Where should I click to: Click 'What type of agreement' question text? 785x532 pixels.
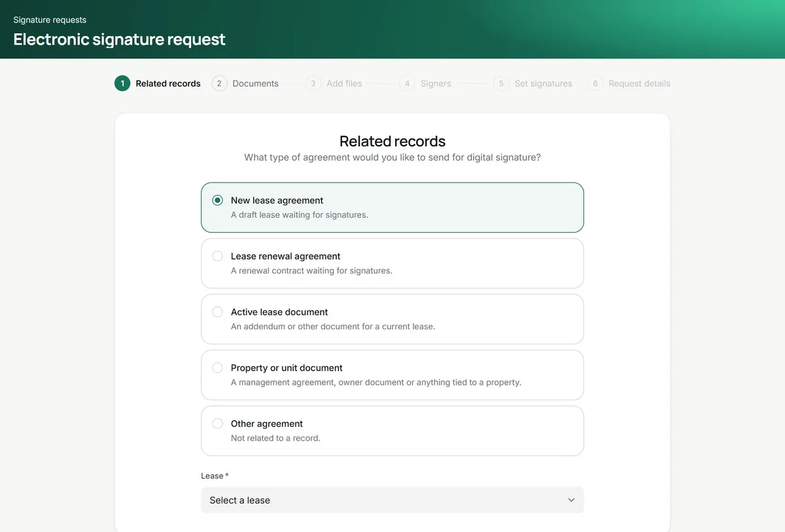(x=392, y=158)
